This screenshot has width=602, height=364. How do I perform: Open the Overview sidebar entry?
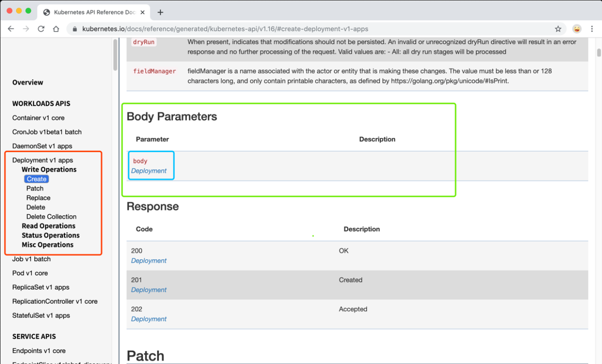pos(28,83)
